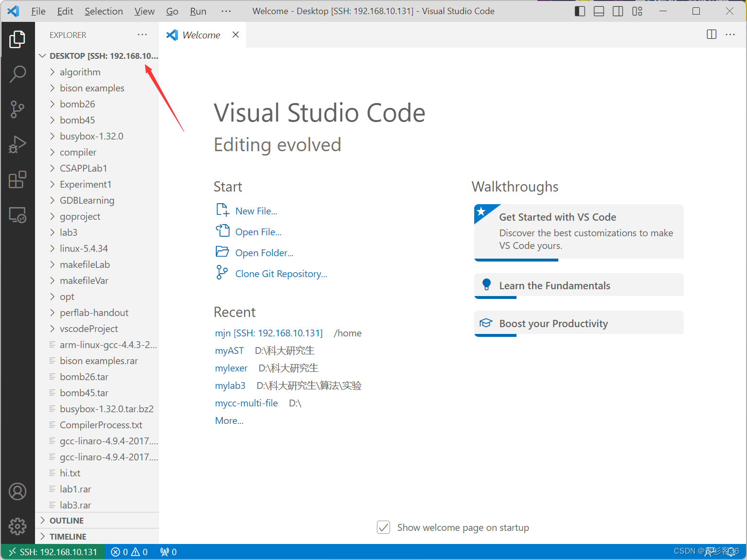Click the VS Code logo in title bar
Image resolution: width=747 pixels, height=560 pixels.
click(13, 11)
